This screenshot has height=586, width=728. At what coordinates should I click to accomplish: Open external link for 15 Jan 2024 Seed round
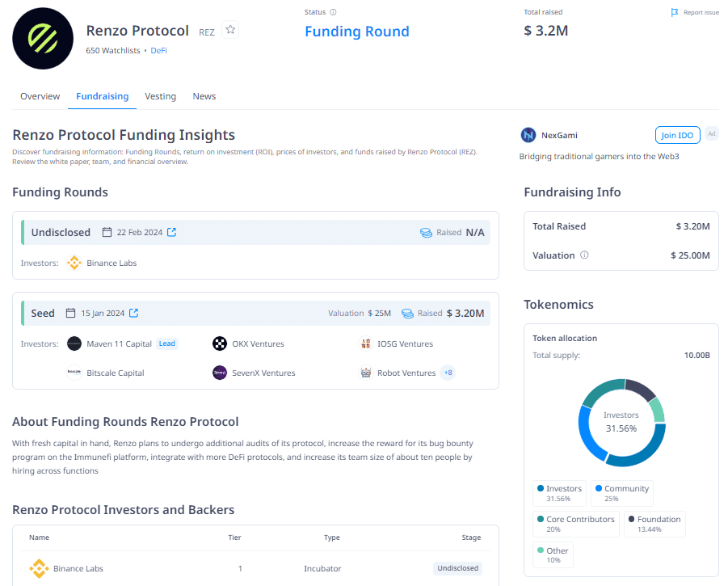point(133,313)
